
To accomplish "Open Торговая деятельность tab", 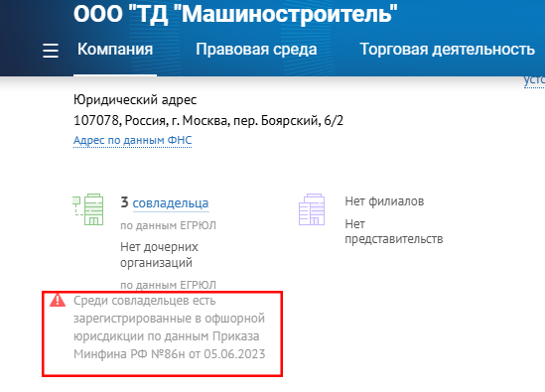I will 447,49.
